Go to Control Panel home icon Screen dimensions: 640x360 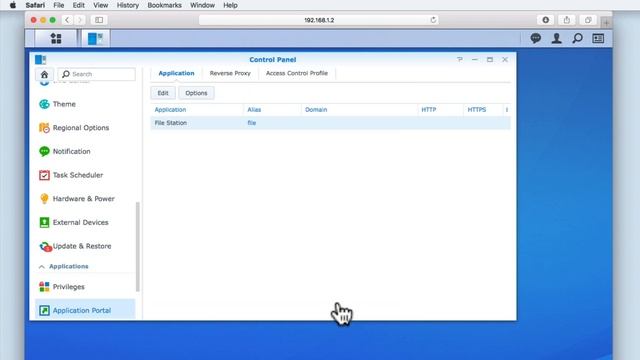pyautogui.click(x=44, y=74)
